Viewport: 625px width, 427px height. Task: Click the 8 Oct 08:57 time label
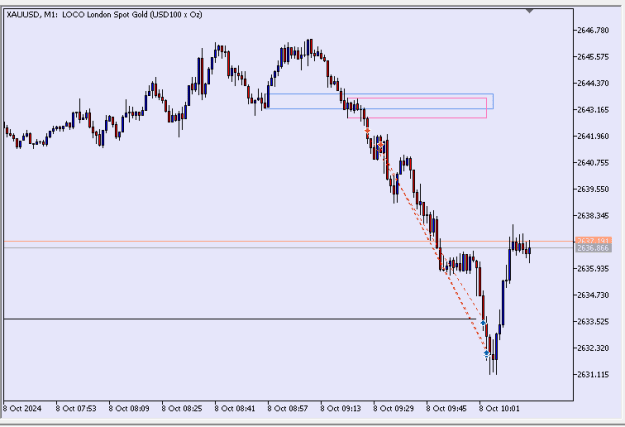288,409
